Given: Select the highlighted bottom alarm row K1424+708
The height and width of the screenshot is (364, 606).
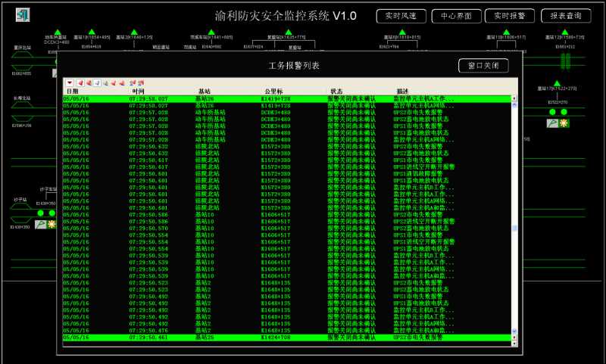Looking at the screenshot, I should tap(287, 338).
